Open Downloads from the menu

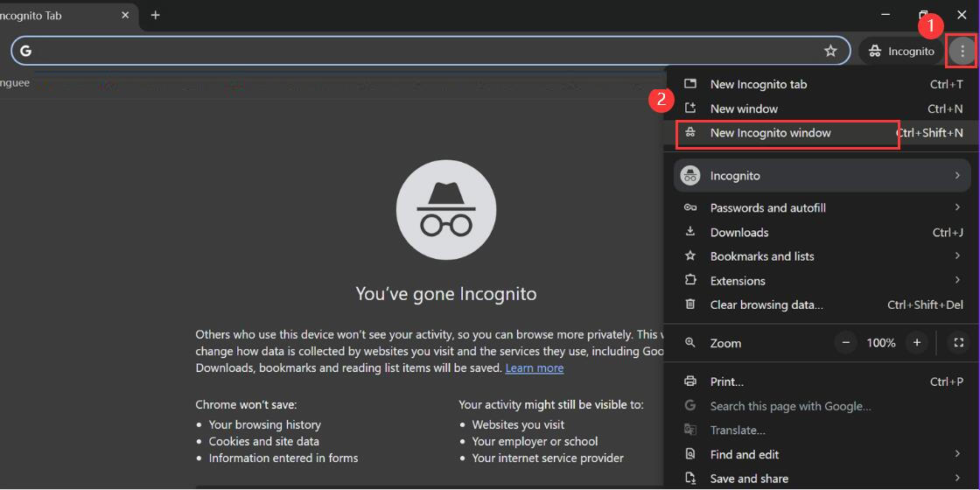pyautogui.click(x=822, y=232)
